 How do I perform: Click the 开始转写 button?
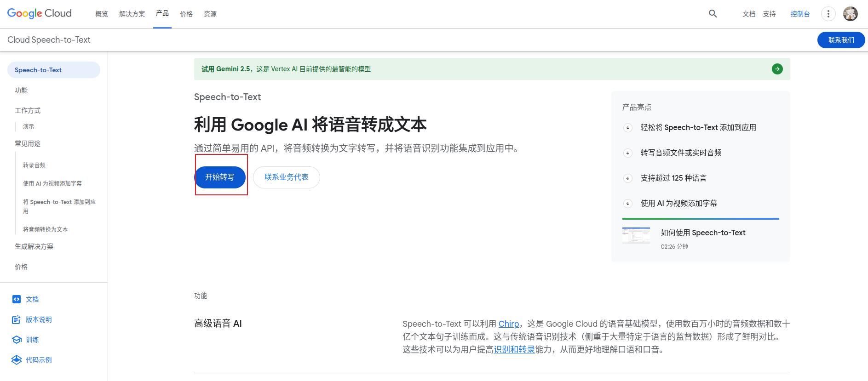click(x=220, y=177)
